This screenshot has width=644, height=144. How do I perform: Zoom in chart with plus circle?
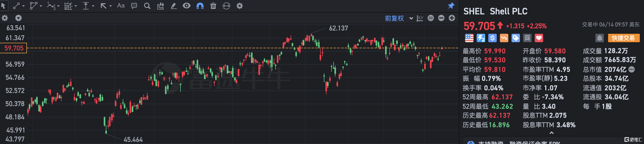pyautogui.click(x=452, y=18)
